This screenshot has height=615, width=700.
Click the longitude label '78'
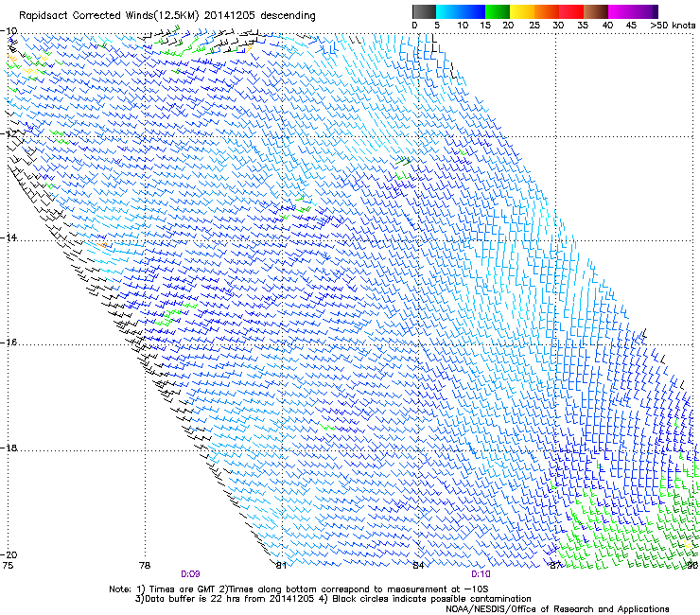[x=145, y=566]
